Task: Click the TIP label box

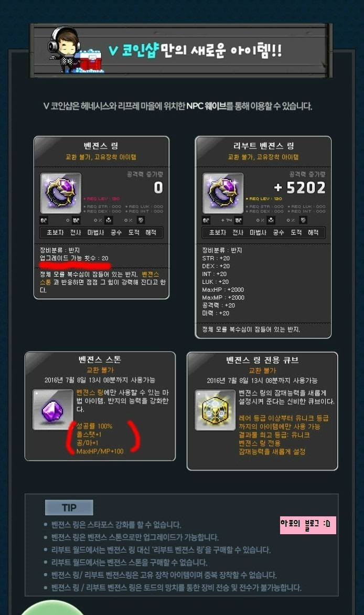Action: click(x=69, y=507)
